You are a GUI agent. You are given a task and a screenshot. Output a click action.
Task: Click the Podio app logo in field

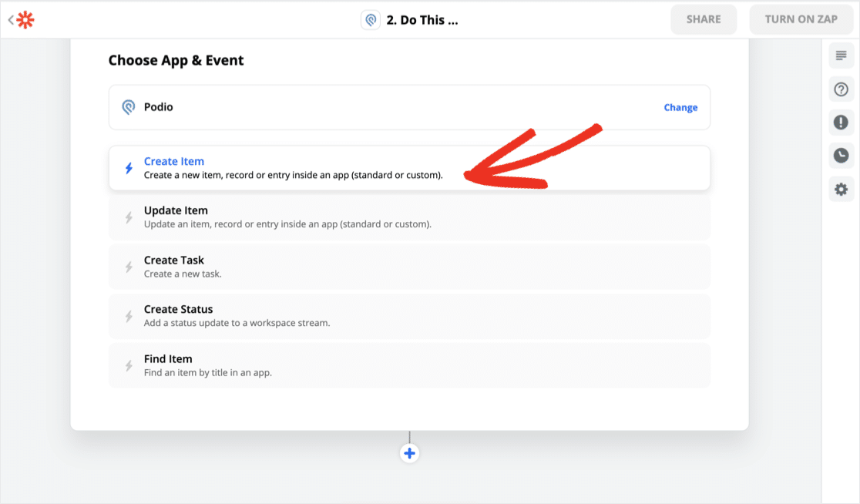point(129,107)
